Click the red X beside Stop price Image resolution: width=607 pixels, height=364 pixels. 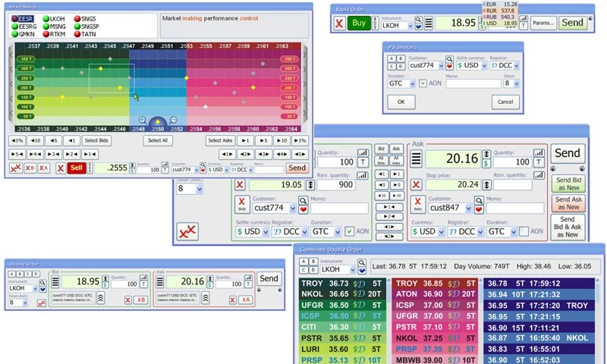416,184
